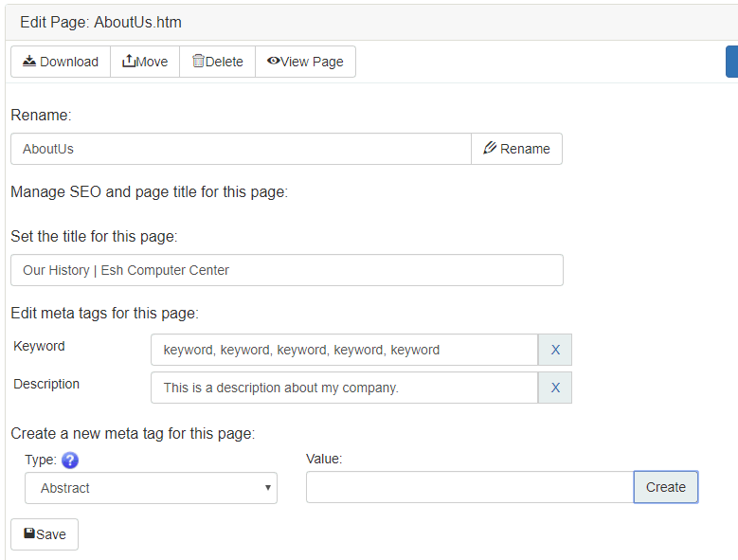This screenshot has width=738, height=560.
Task: Open the blue help icon beside Type
Action: [x=69, y=461]
